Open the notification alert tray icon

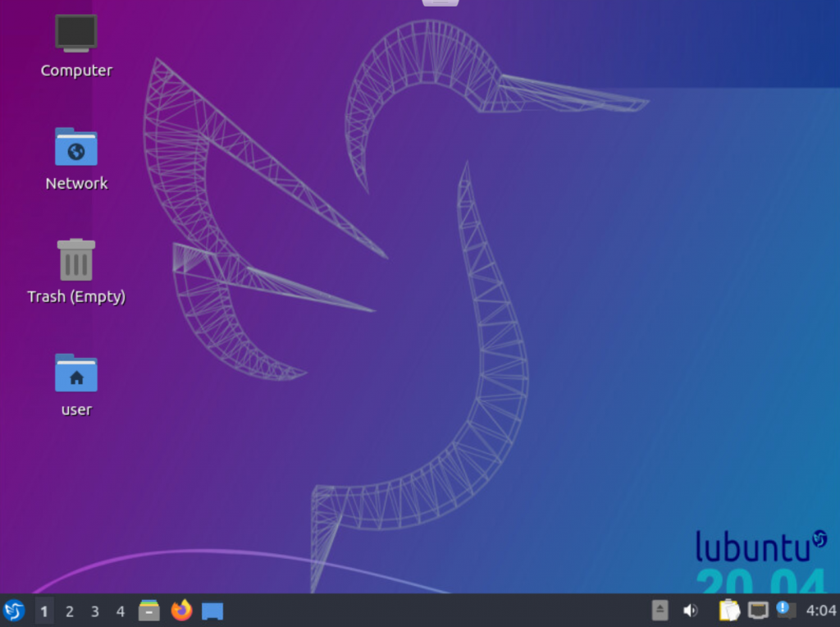pyautogui.click(x=786, y=610)
